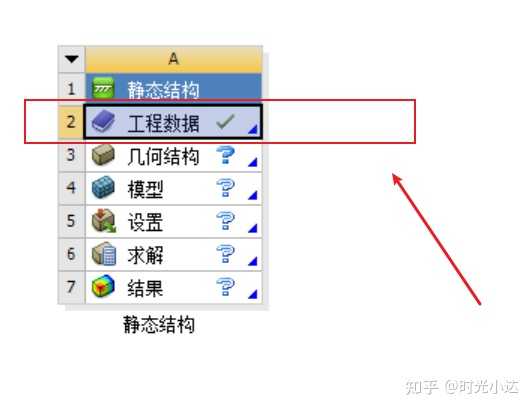Click the 求解 solver calculator icon
The height and width of the screenshot is (410, 532).
104,254
